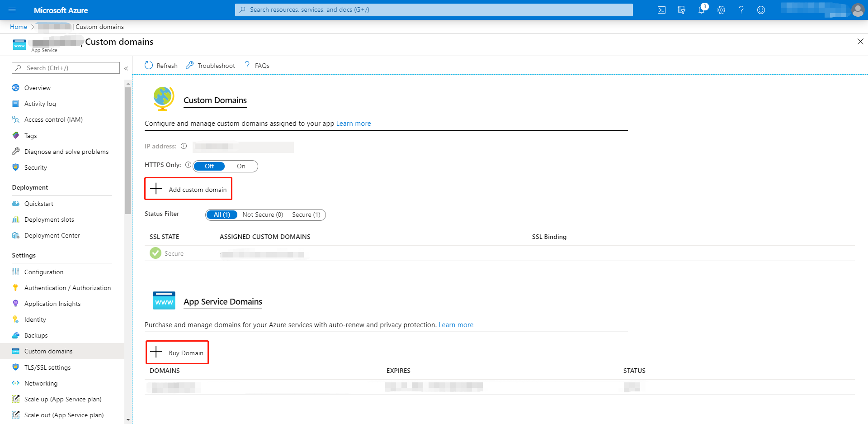Open Custom Domains Learn more link
The width and height of the screenshot is (868, 424).
point(353,124)
